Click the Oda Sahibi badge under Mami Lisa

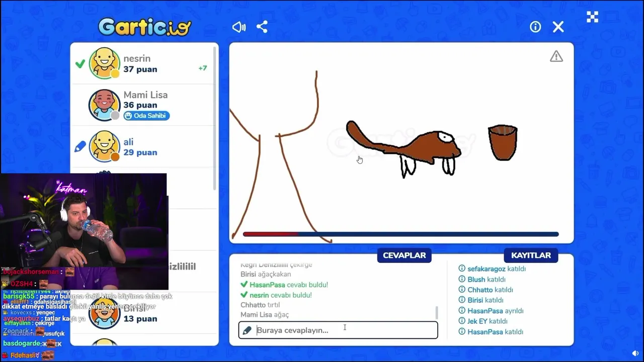146,116
